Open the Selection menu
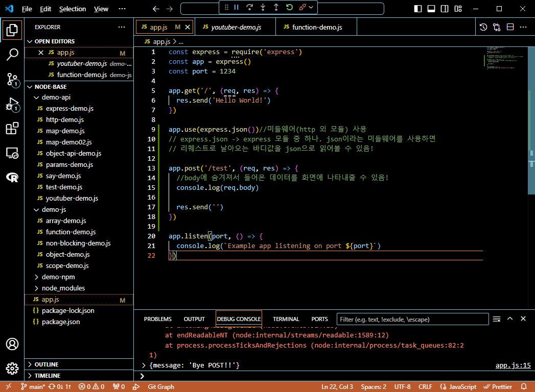Image resolution: width=535 pixels, height=392 pixels. pyautogui.click(x=73, y=9)
